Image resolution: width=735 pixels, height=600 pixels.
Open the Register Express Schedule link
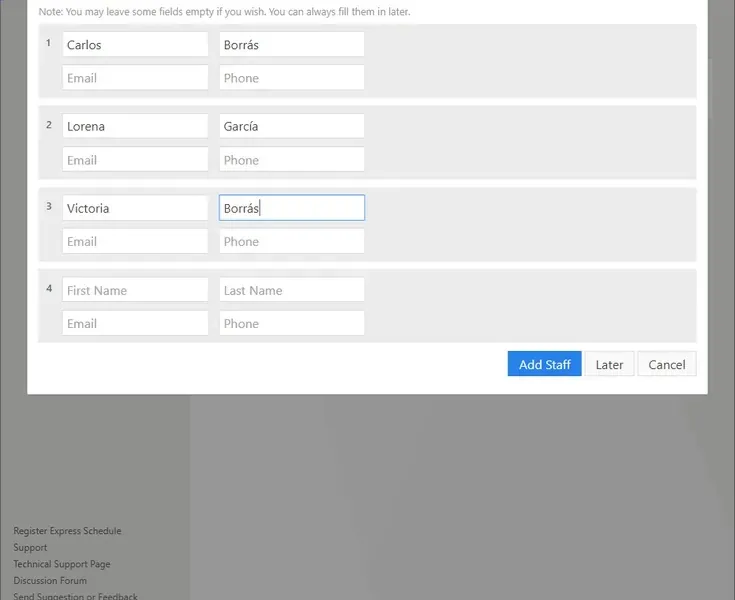tap(67, 531)
